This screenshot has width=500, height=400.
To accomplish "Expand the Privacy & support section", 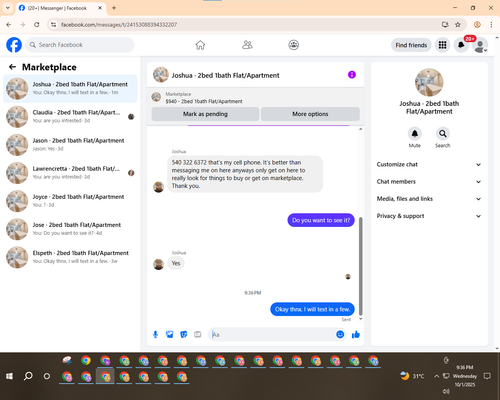I will click(x=429, y=216).
